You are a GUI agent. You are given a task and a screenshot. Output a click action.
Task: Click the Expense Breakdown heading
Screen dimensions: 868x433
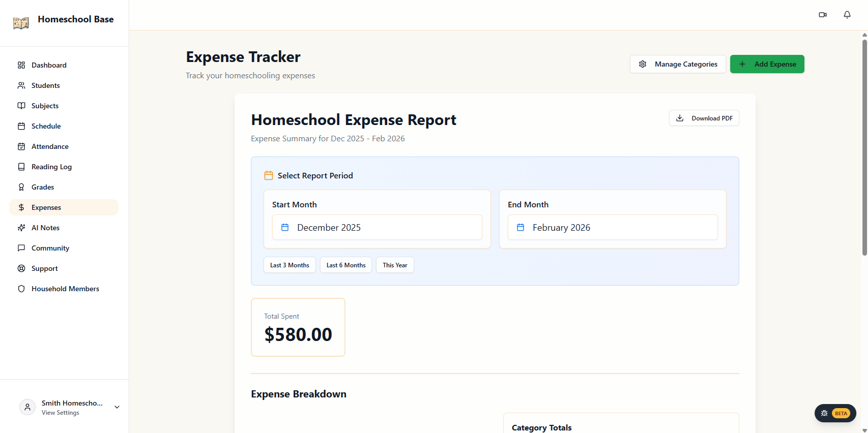click(x=299, y=394)
